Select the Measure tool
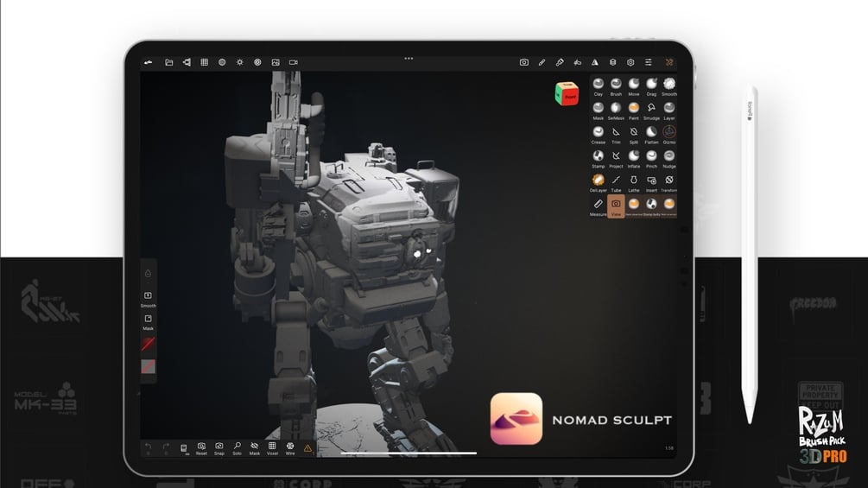Image resolution: width=868 pixels, height=488 pixels. pyautogui.click(x=598, y=206)
